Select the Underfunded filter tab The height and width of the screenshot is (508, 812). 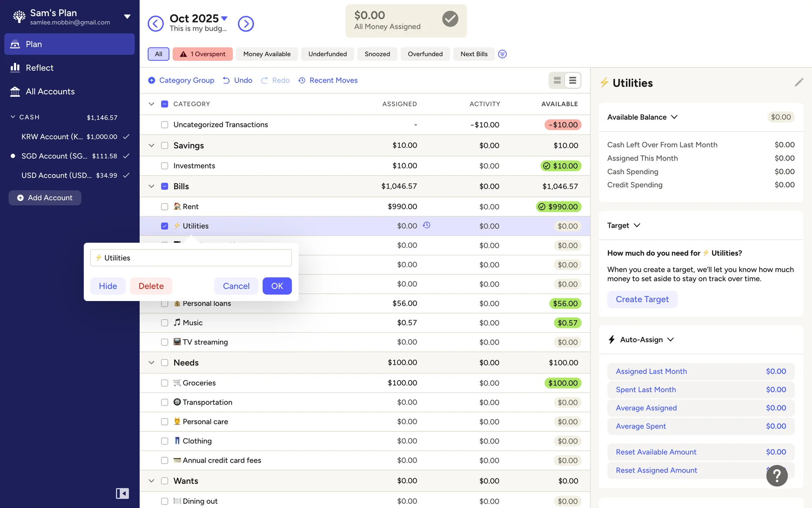pos(327,54)
